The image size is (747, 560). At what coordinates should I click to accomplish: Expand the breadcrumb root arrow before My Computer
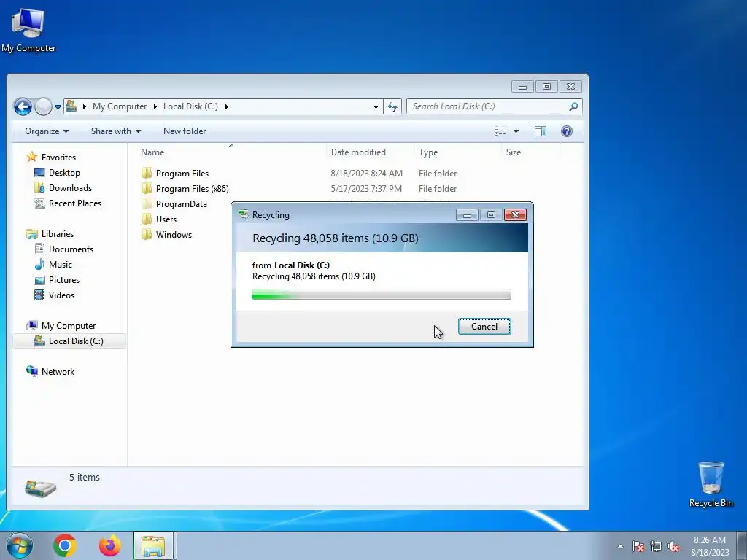(85, 106)
